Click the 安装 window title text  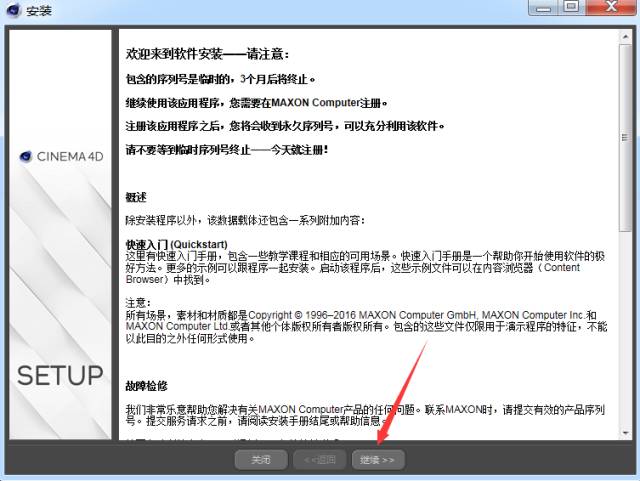pos(38,10)
